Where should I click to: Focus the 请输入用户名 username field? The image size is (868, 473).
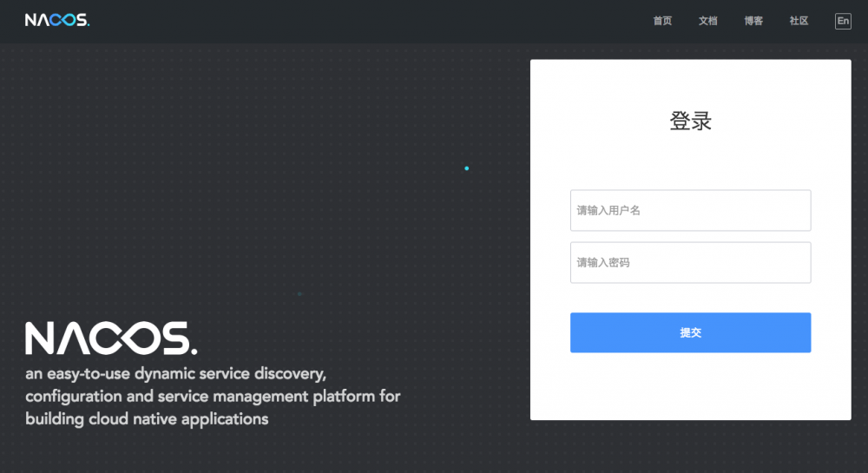point(690,210)
